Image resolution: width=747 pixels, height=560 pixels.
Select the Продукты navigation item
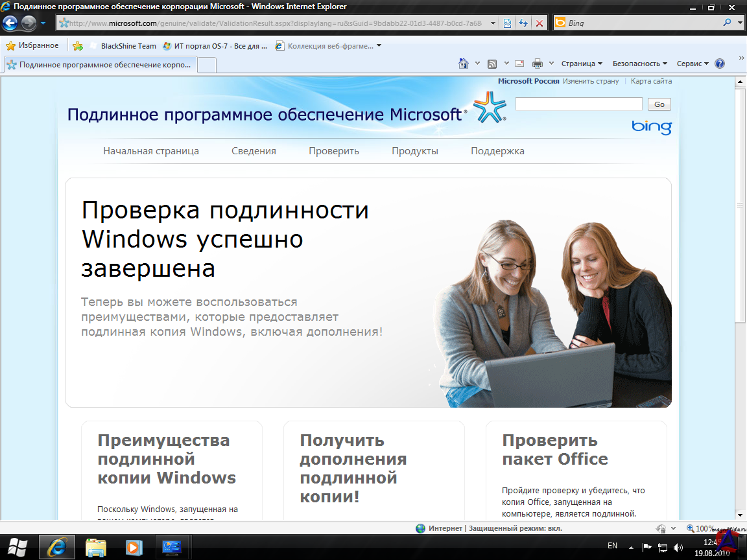click(x=414, y=151)
